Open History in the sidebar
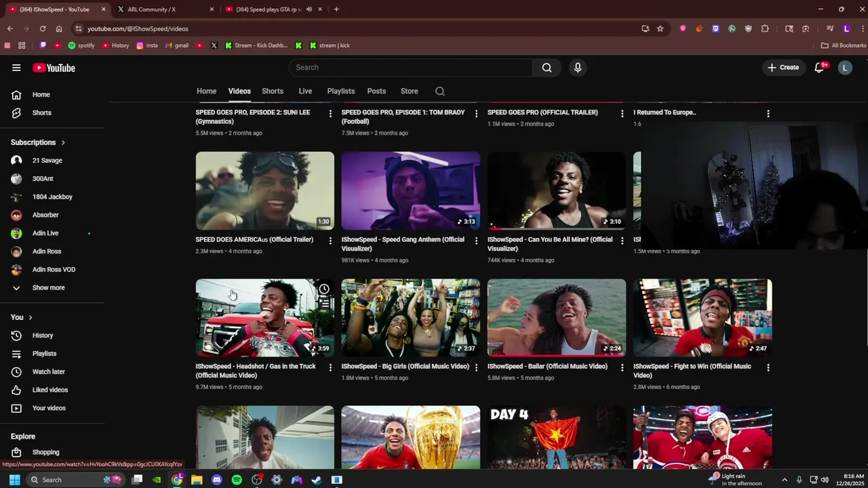 pos(42,335)
